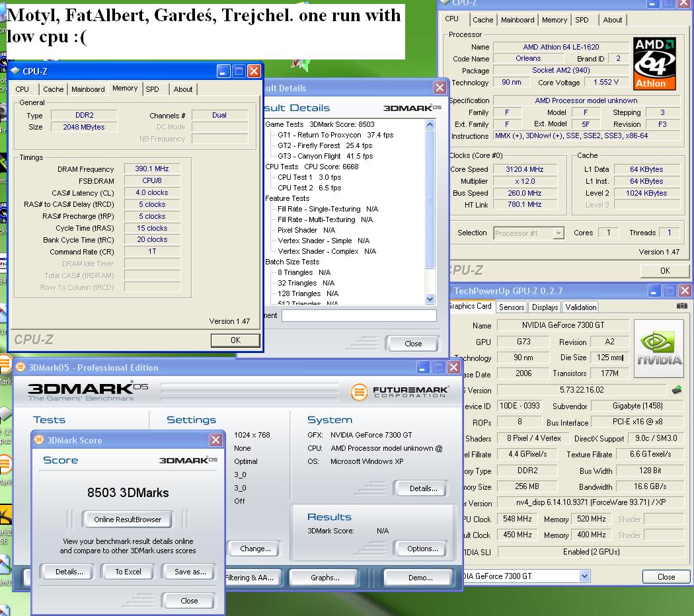Open About tab in Memory CPU-Z window
Screen dimensions: 694x616
pos(183,89)
